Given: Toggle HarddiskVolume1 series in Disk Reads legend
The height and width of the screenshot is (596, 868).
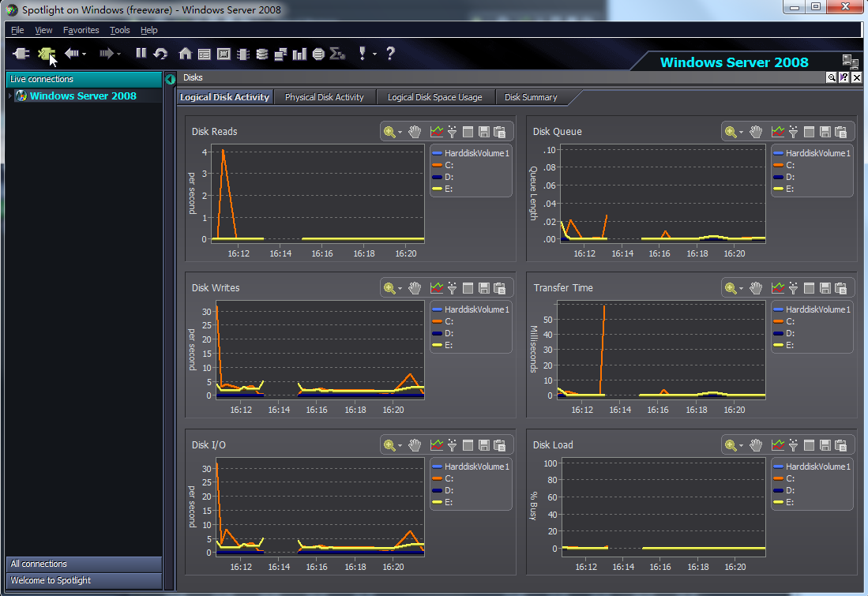Looking at the screenshot, I should (471, 153).
